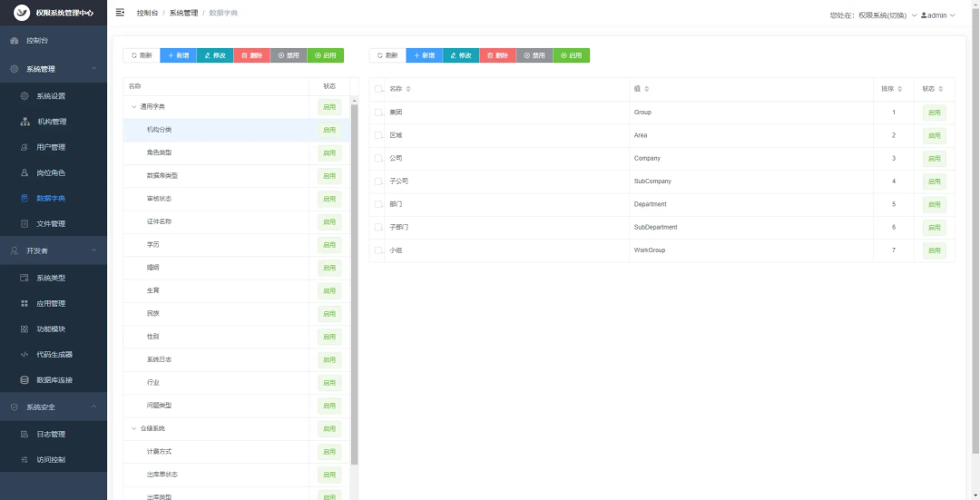Collapse the 开发者 sidebar group chevron

tap(93, 250)
